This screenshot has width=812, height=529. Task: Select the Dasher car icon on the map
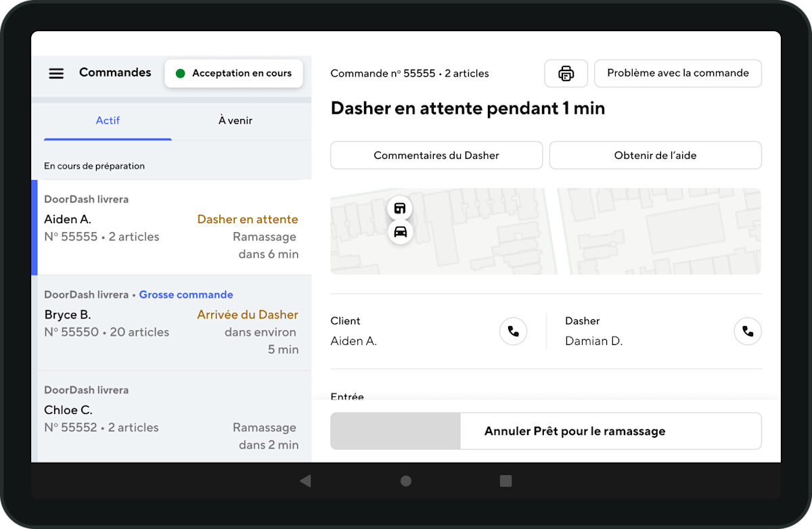401,232
